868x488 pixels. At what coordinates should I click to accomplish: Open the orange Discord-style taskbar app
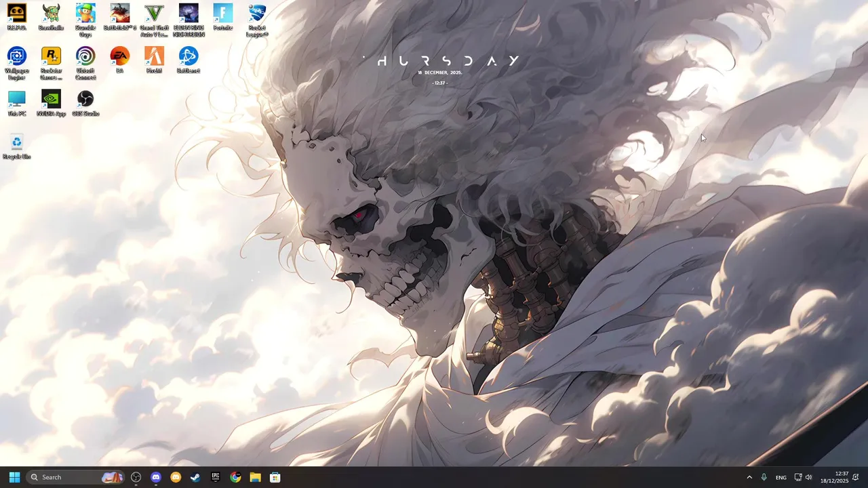coord(176,477)
